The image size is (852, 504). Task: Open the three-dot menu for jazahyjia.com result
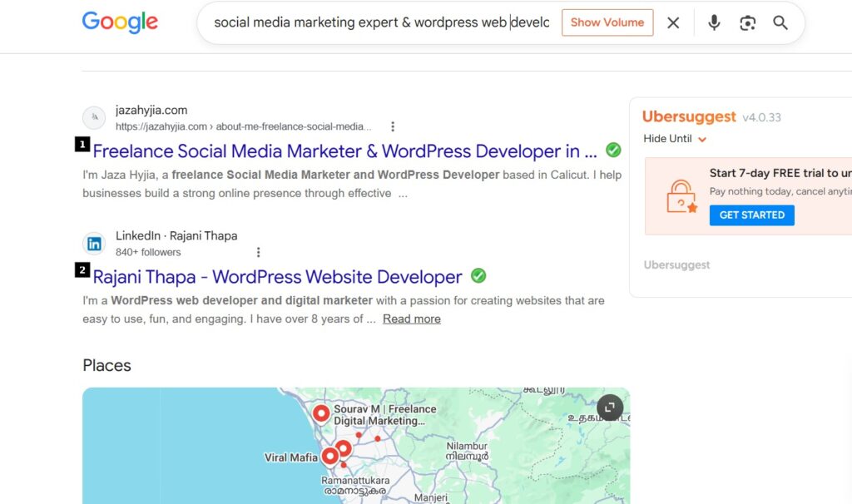coord(393,126)
